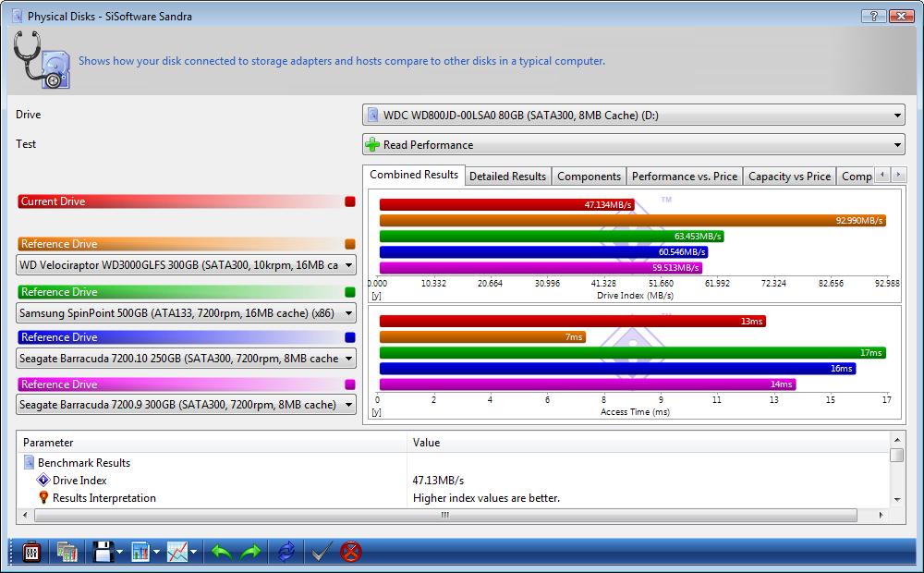Click the green Reference Drive color swatch
This screenshot has width=924, height=573.
[x=350, y=292]
